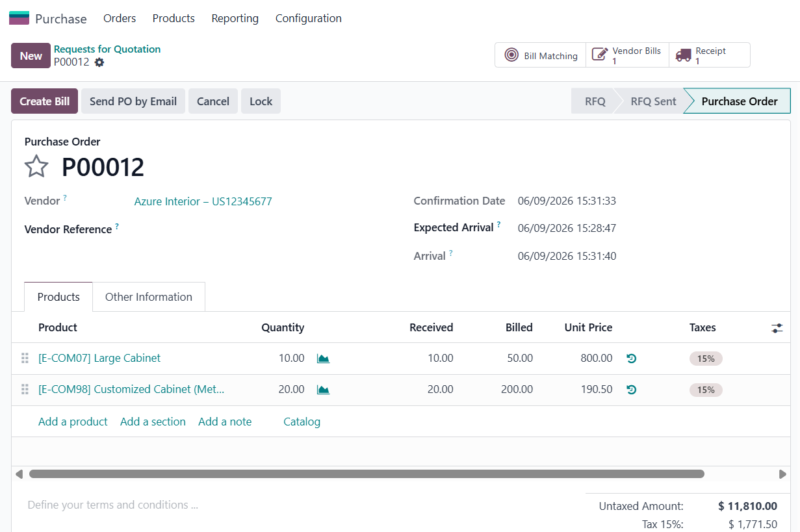
Task: Open the Receipt truck button
Action: click(710, 55)
